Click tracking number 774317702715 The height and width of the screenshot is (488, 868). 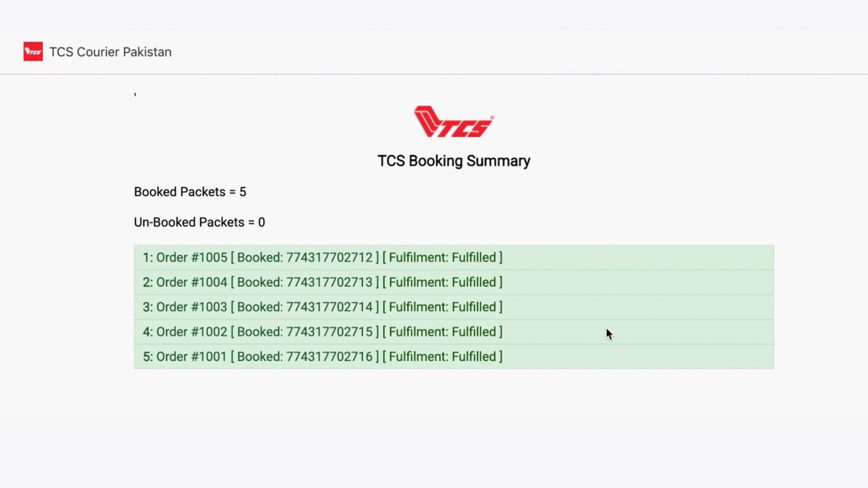tap(330, 331)
